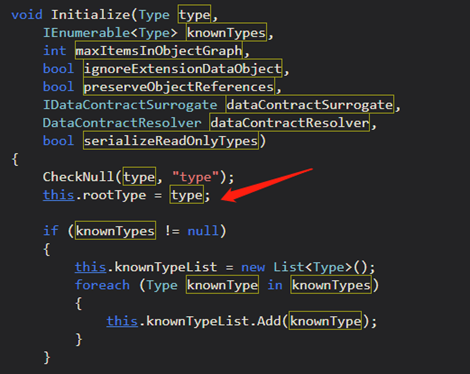Click knownType argument inside Add call

[x=325, y=320]
